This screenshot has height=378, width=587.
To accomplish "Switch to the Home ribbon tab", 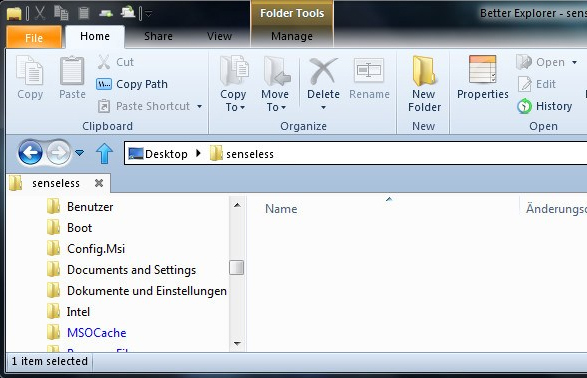I will pos(95,36).
